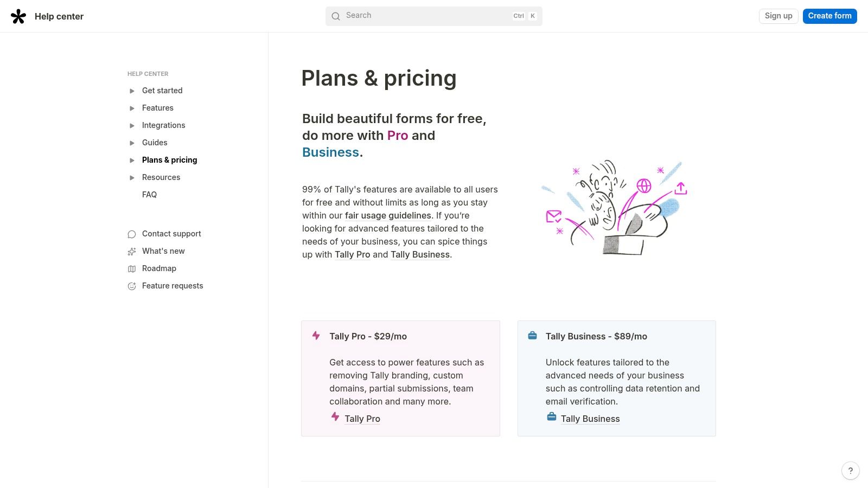Expand the Integrations section
Viewport: 868px width, 488px height.
tap(132, 125)
